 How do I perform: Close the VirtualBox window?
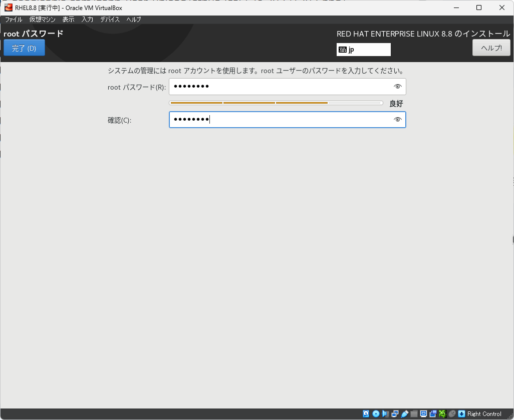pos(501,8)
